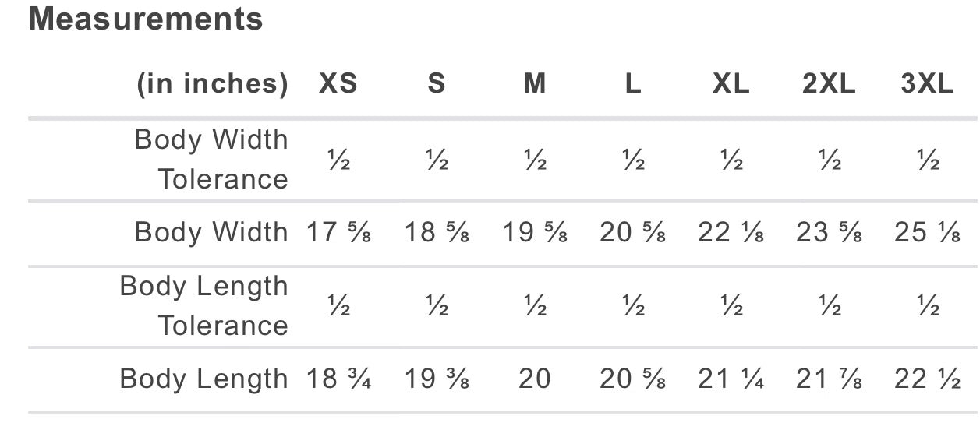Select the 3XL size column header
The height and width of the screenshot is (430, 980).
coord(927,84)
